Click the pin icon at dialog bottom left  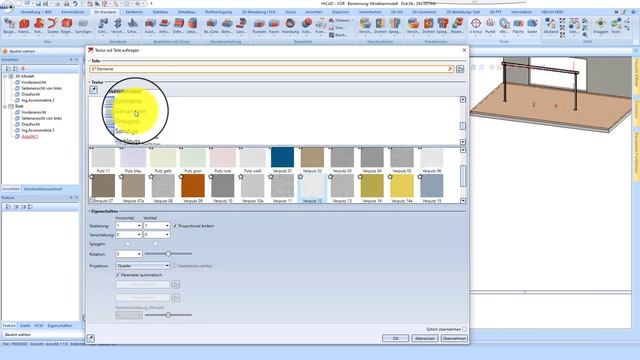coord(91,338)
